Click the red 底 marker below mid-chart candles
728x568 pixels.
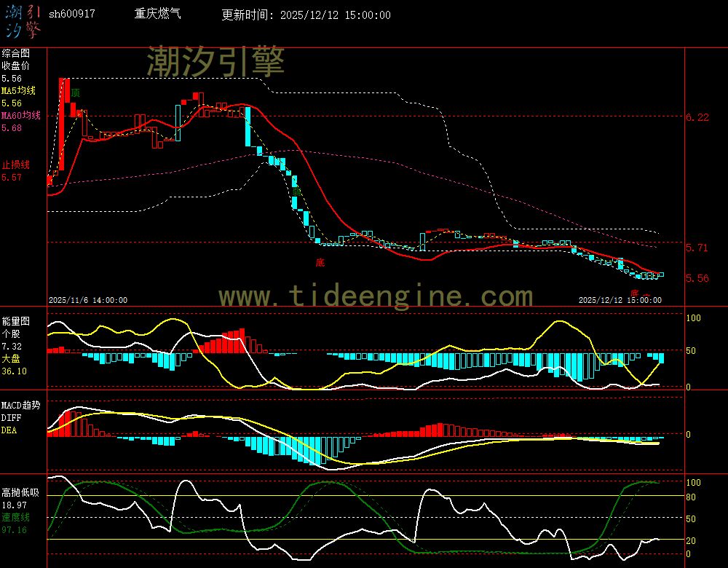pyautogui.click(x=320, y=262)
